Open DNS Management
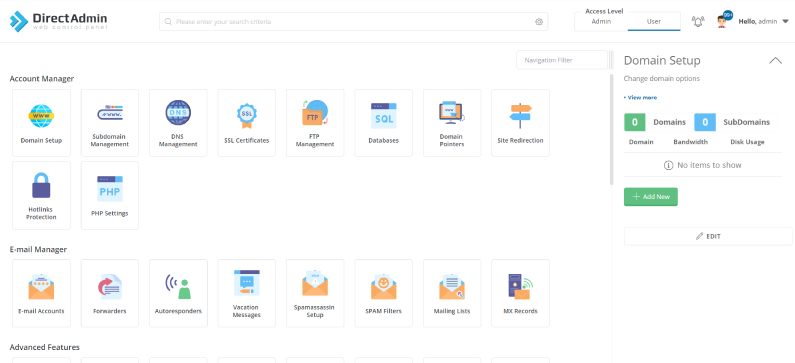795x363 pixels. [x=178, y=123]
